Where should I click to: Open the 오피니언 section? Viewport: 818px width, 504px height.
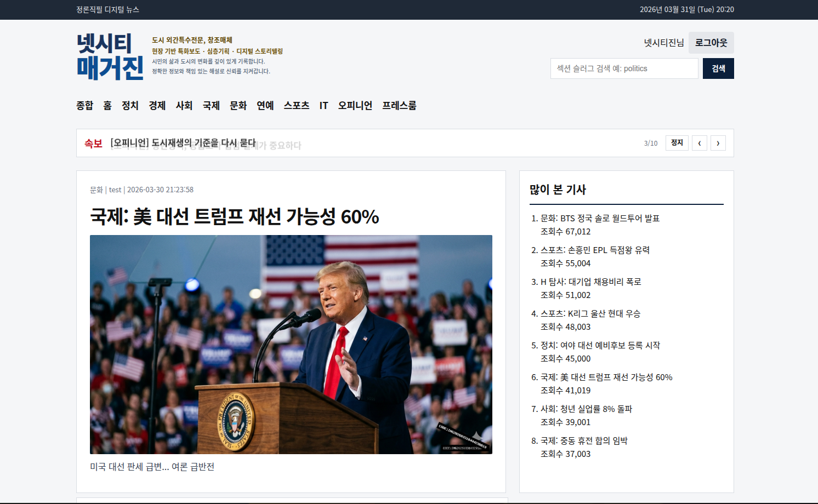click(x=355, y=106)
